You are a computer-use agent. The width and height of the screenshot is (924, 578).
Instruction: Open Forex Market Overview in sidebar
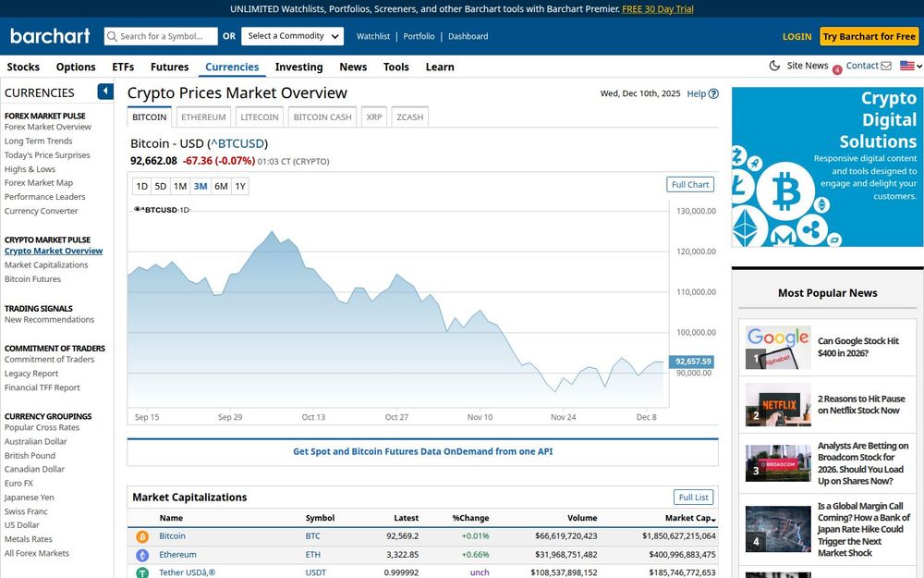(x=48, y=127)
